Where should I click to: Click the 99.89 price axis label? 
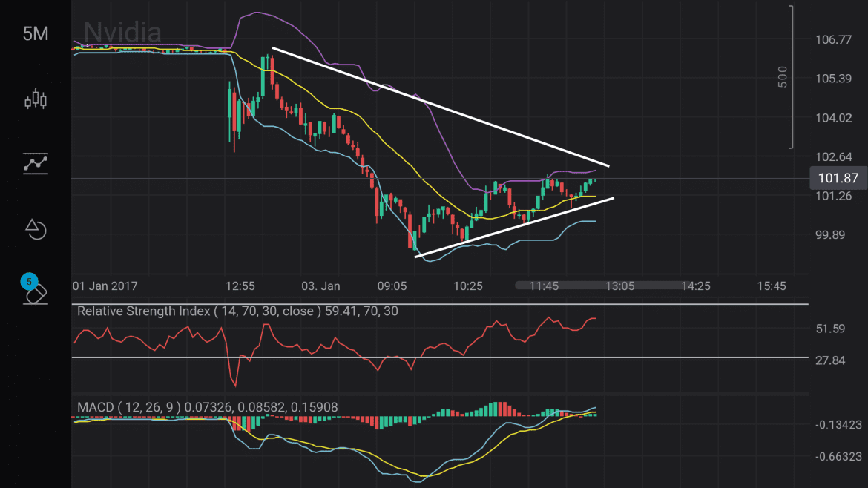click(x=830, y=234)
